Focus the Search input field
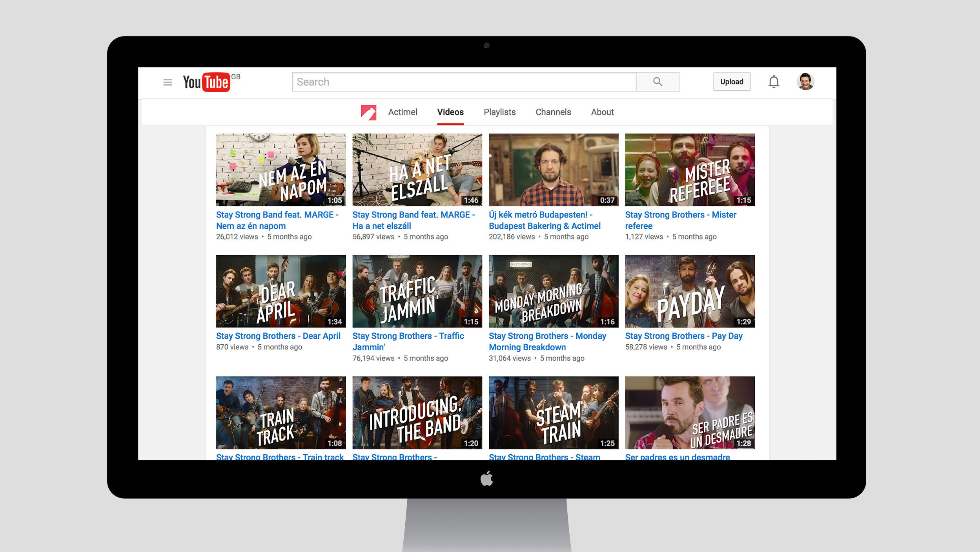The width and height of the screenshot is (980, 552). [x=464, y=82]
